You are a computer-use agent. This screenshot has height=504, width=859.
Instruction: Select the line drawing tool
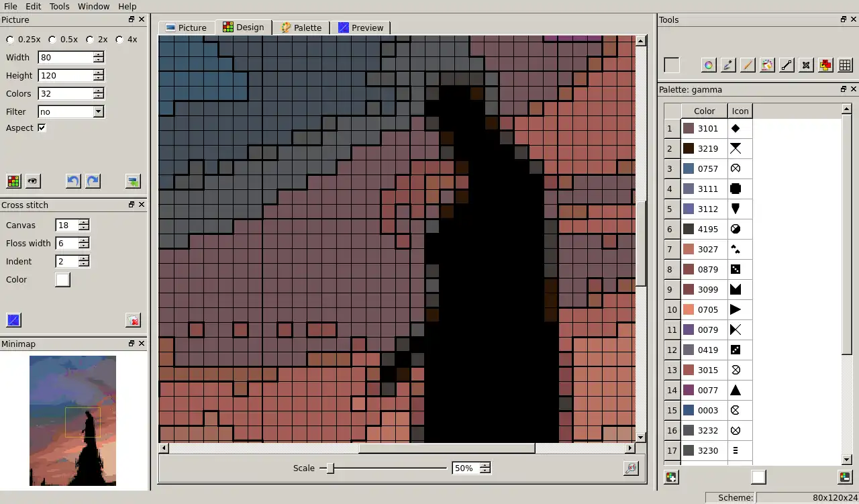pos(787,65)
